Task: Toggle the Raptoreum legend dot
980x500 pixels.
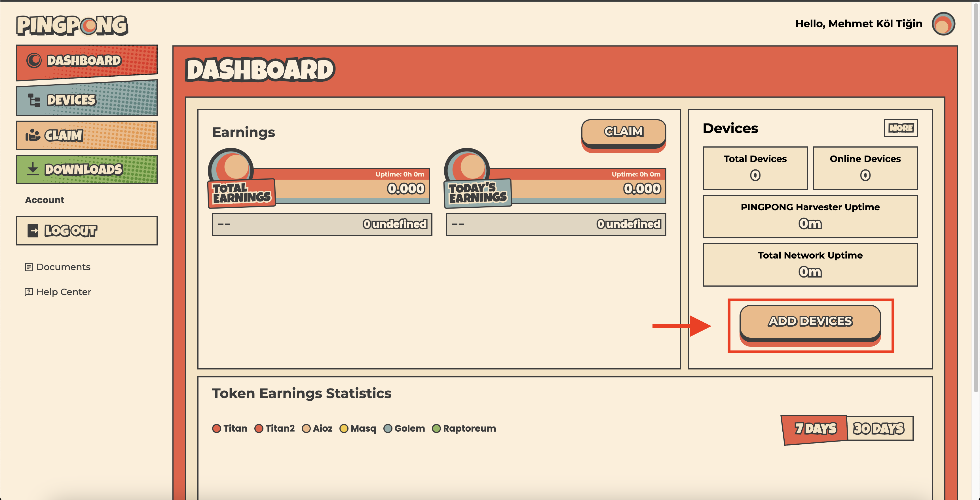Action: click(436, 428)
